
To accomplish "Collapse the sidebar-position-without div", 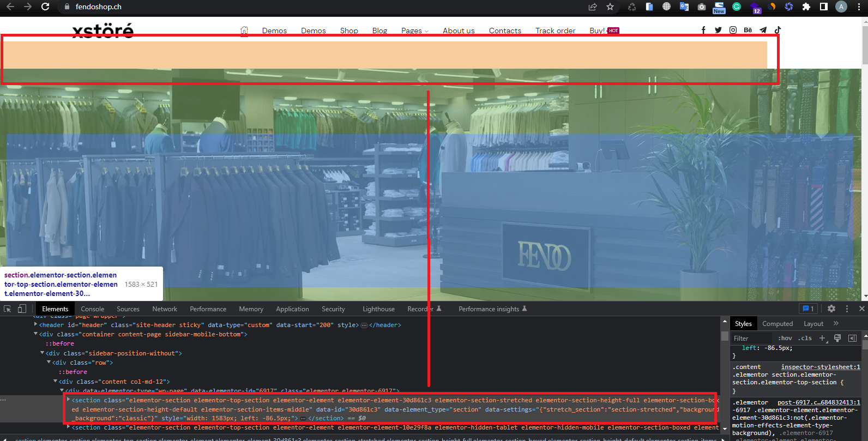I will pos(43,353).
